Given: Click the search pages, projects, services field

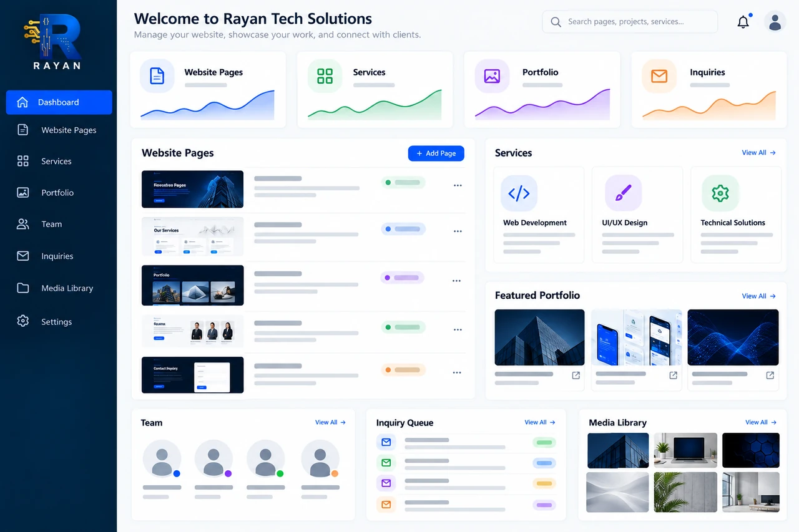Looking at the screenshot, I should [x=630, y=22].
